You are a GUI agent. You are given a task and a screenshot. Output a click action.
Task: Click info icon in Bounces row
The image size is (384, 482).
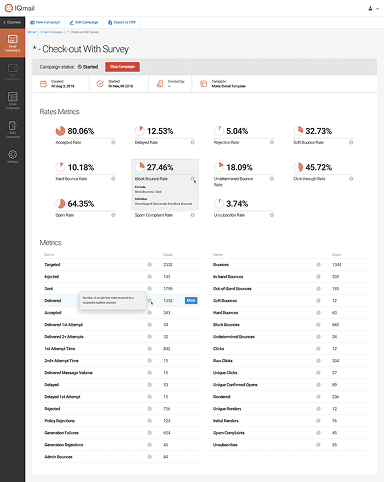pos(318,265)
